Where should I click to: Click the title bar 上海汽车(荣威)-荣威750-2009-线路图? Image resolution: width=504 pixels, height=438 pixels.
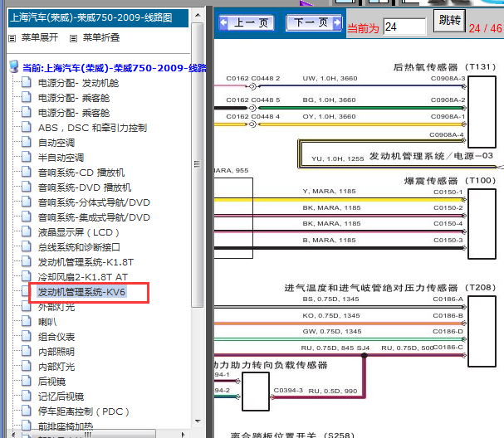(x=98, y=17)
